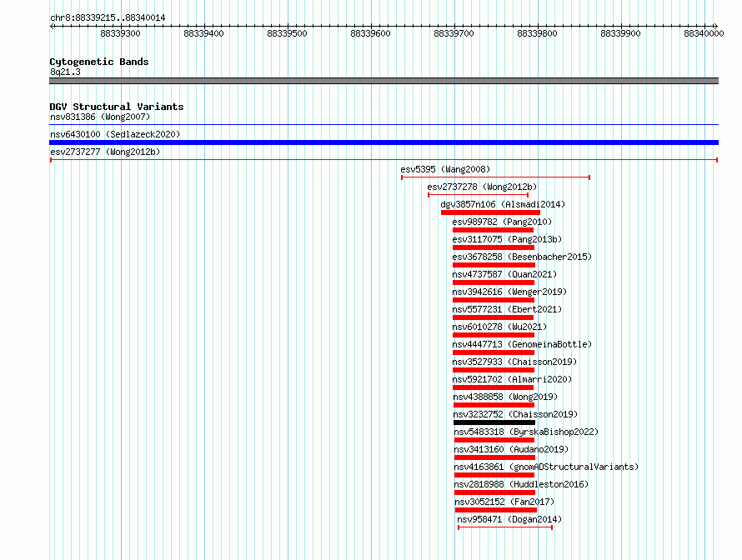Click the nsv4447713 red bar

coord(494,352)
